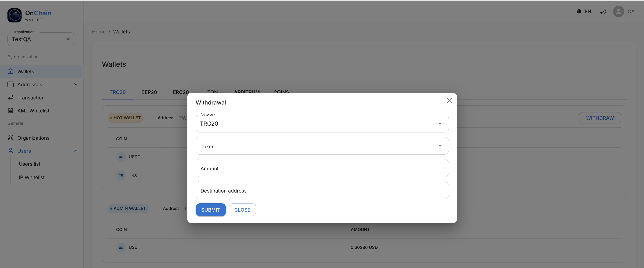Open the Transaction menu item
Screen dimensions: 644x268
(x=42, y=97)
